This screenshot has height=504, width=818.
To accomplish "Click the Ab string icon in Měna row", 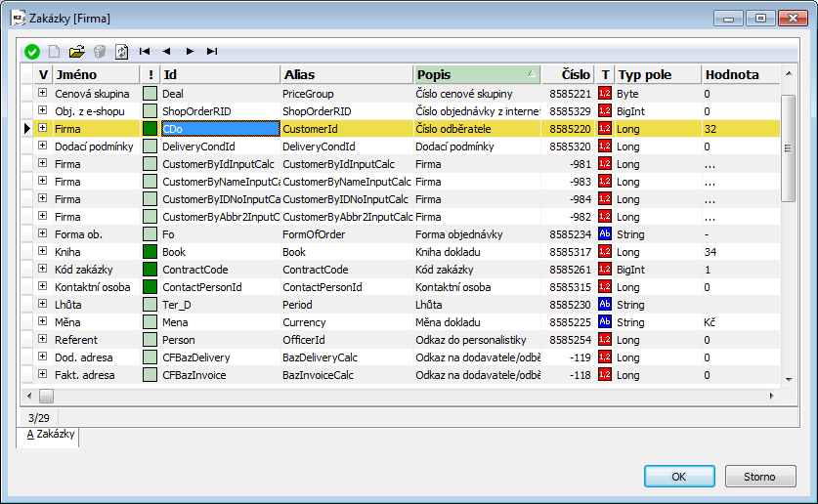I will coord(605,322).
